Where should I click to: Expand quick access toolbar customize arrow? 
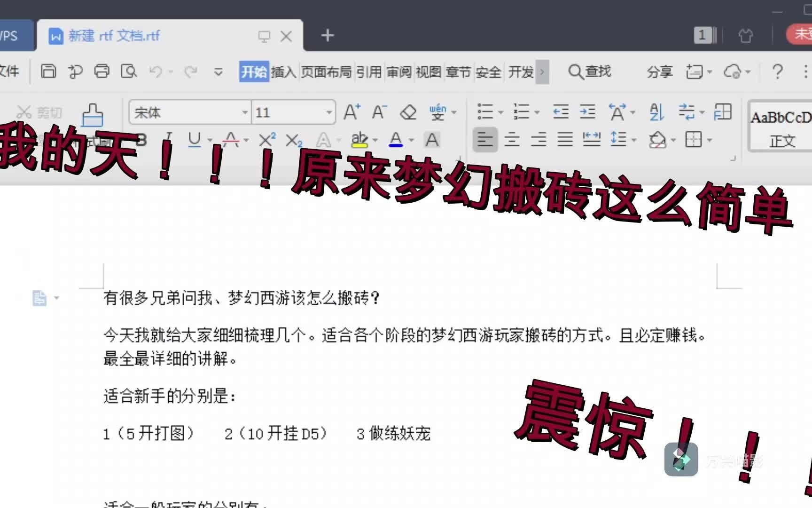point(218,72)
